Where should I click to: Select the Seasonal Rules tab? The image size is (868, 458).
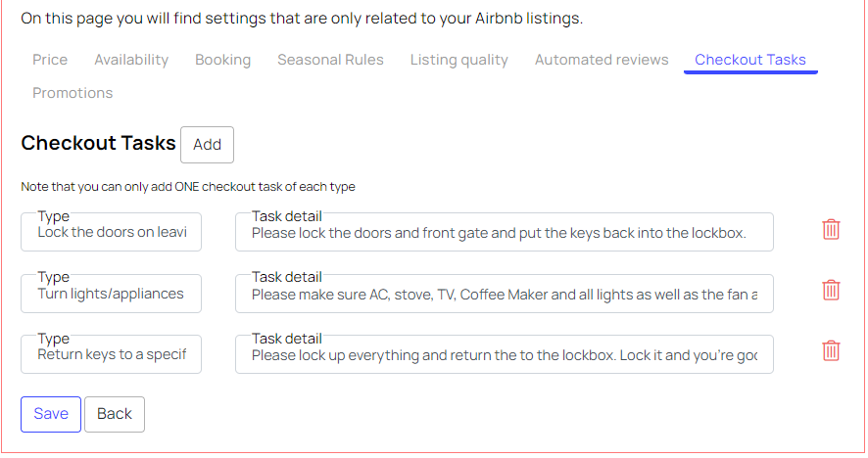330,60
